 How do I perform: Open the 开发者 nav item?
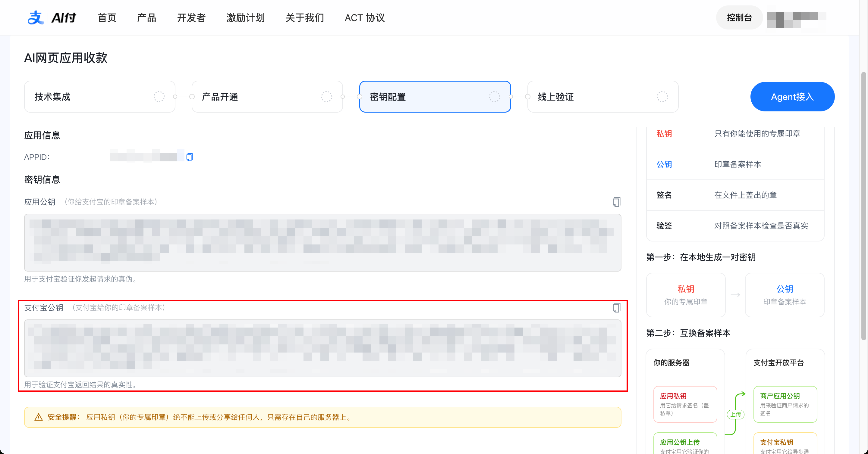[191, 18]
